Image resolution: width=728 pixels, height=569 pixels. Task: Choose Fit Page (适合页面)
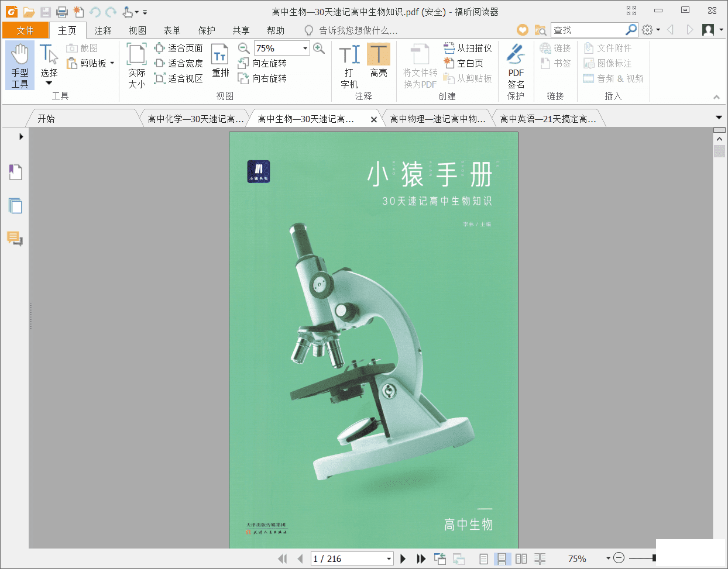point(178,48)
